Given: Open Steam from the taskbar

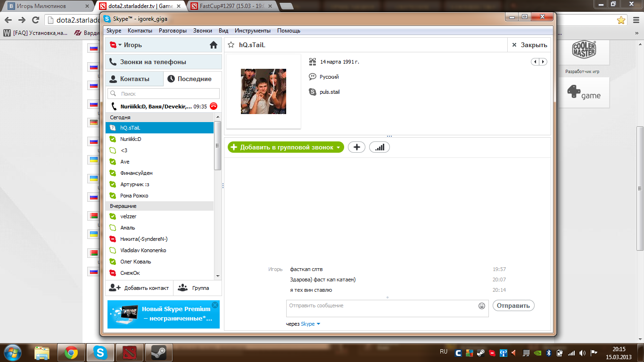Looking at the screenshot, I should pos(158,352).
